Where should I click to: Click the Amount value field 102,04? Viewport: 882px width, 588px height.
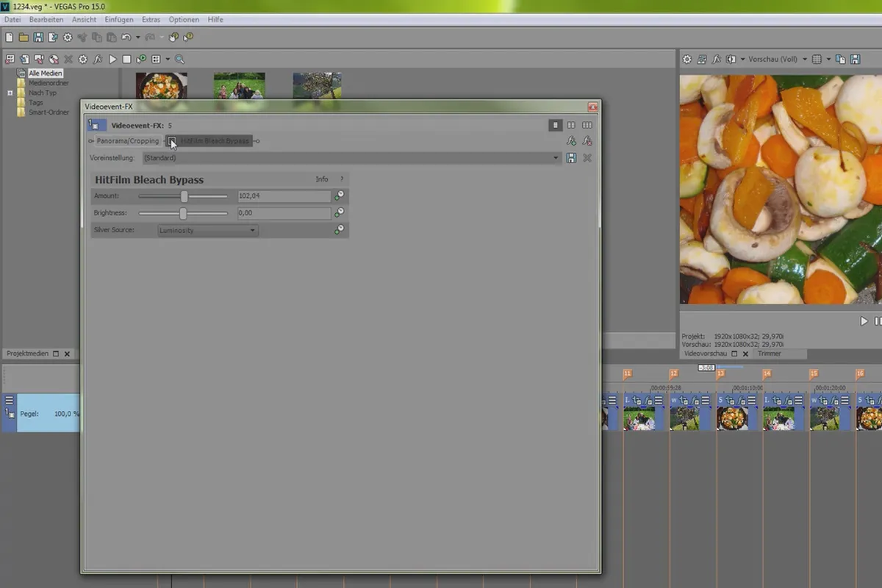click(284, 196)
